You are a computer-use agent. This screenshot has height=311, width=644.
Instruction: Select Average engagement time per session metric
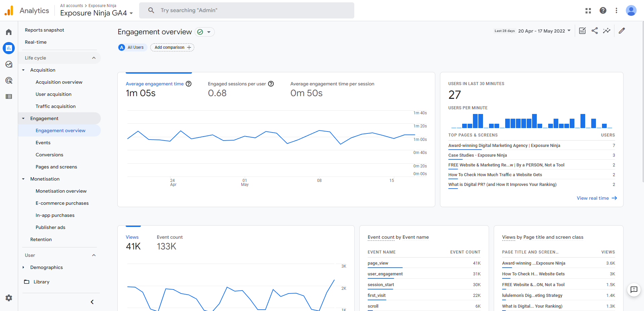click(332, 84)
